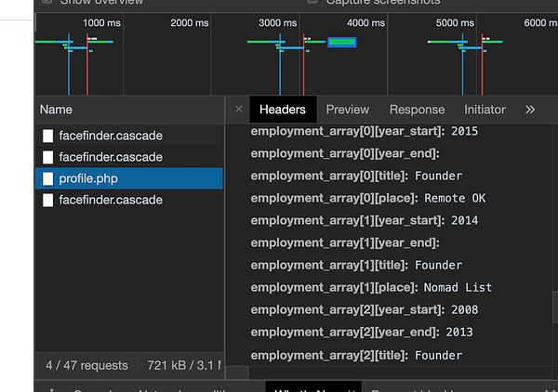
Task: Select the employment_array[0][place] Remote OK value
Action: 455,198
